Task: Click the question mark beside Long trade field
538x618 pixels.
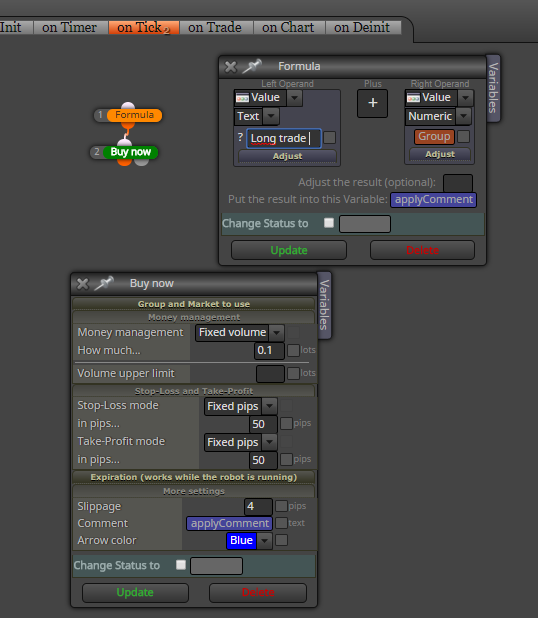Action: (x=240, y=137)
